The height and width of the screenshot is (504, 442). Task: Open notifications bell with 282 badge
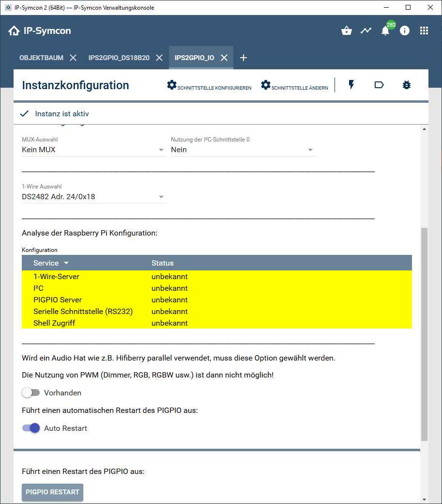pos(385,31)
